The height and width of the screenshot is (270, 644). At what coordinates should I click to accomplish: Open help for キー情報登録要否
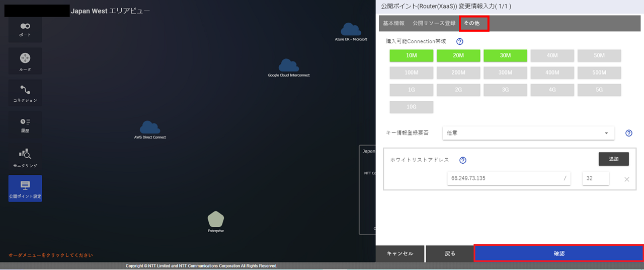point(628,133)
